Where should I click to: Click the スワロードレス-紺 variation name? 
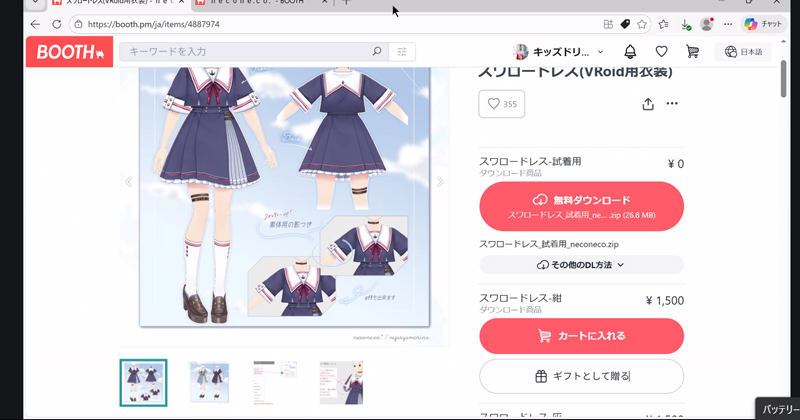coord(520,298)
